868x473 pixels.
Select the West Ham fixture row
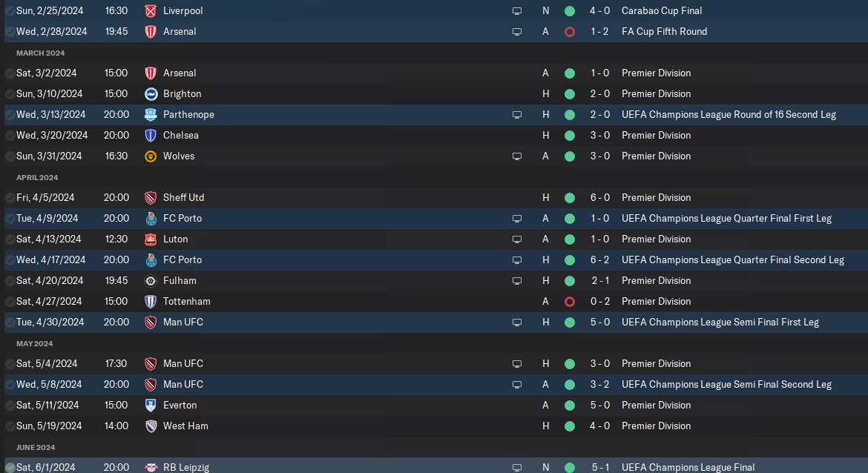[x=434, y=426]
